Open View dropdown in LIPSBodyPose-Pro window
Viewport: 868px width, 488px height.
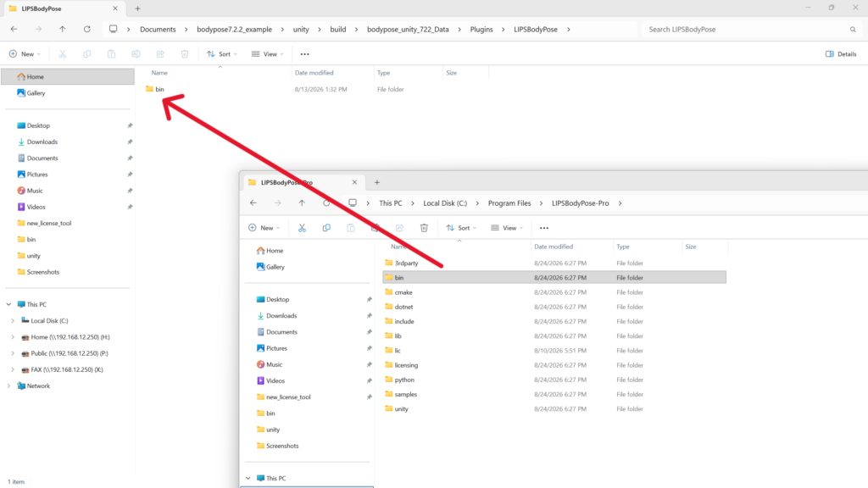pyautogui.click(x=507, y=228)
